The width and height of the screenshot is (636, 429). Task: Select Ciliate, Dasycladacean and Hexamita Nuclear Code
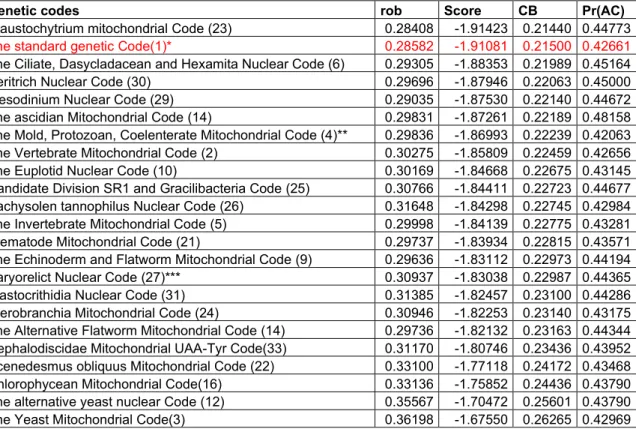172,64
